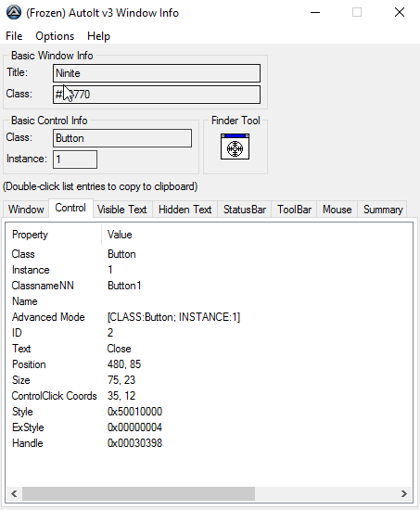Switch to the Summary tab
The height and width of the screenshot is (510, 420).
pyautogui.click(x=383, y=210)
